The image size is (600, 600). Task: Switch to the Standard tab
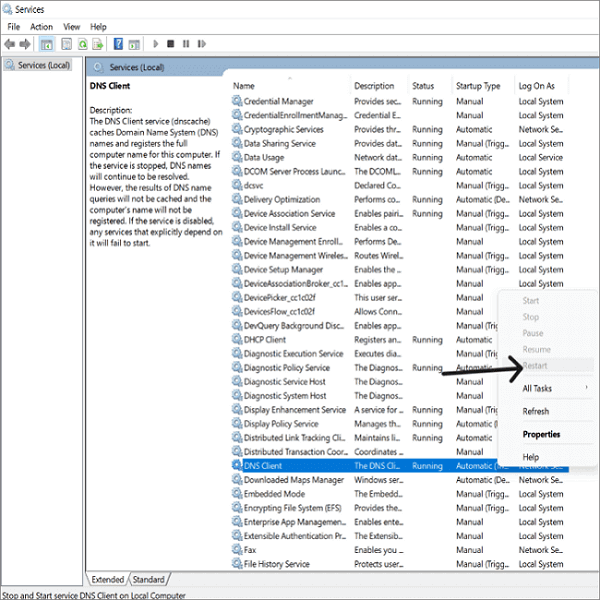[x=148, y=579]
